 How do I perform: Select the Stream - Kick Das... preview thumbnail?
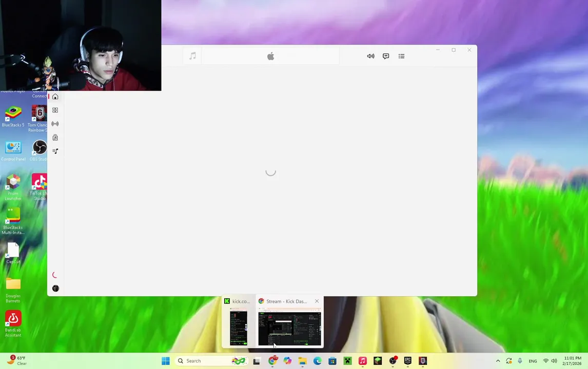click(289, 326)
